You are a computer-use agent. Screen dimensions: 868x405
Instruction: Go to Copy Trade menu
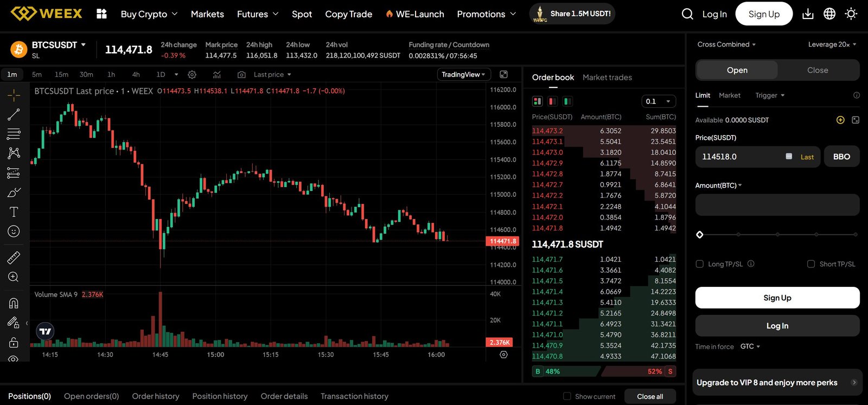coord(348,14)
